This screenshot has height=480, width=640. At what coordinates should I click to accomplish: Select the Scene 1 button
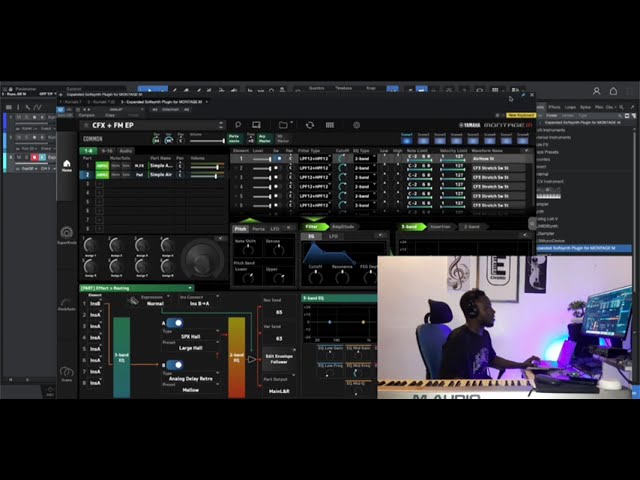[407, 141]
